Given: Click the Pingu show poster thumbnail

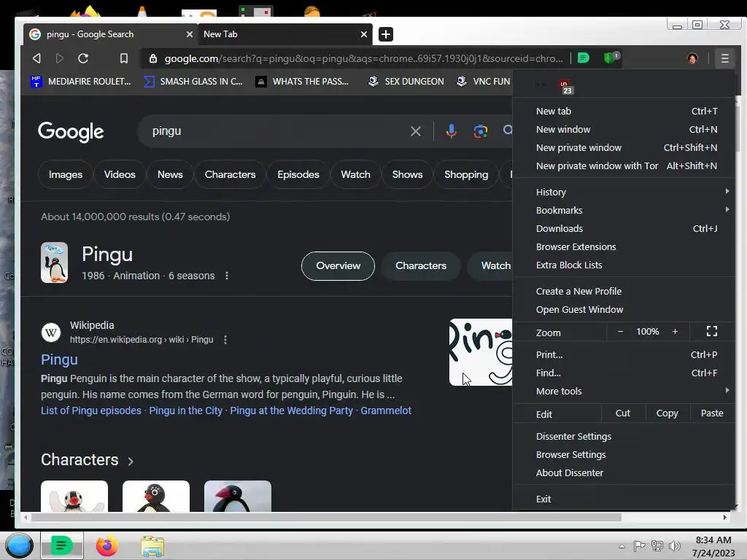Looking at the screenshot, I should coord(54,262).
